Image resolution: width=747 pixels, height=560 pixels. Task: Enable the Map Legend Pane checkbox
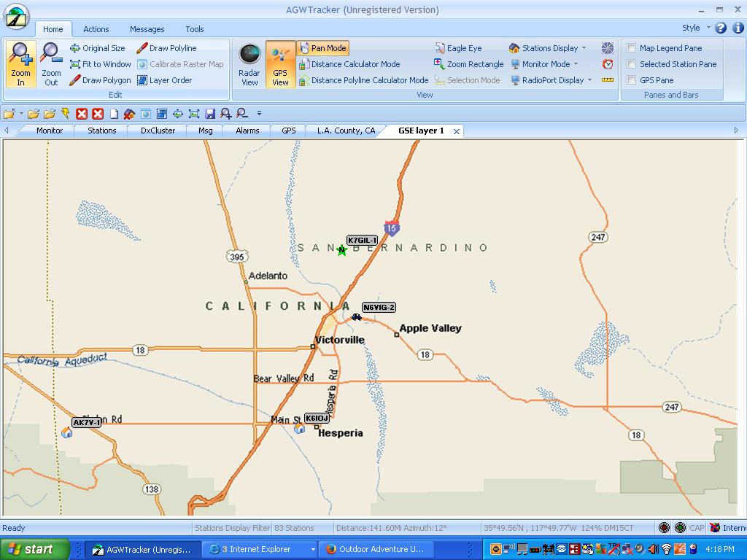[632, 48]
